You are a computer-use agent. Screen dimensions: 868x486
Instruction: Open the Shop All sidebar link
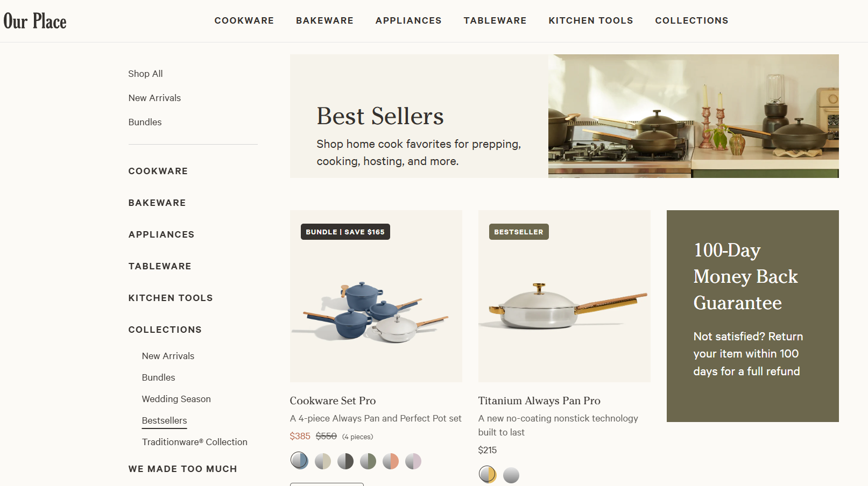145,74
